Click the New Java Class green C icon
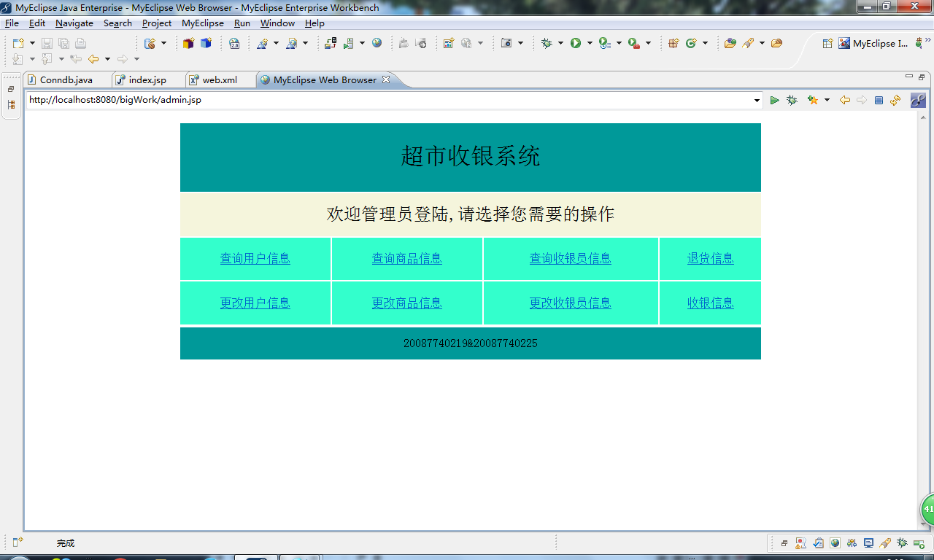934x560 pixels. (x=691, y=44)
